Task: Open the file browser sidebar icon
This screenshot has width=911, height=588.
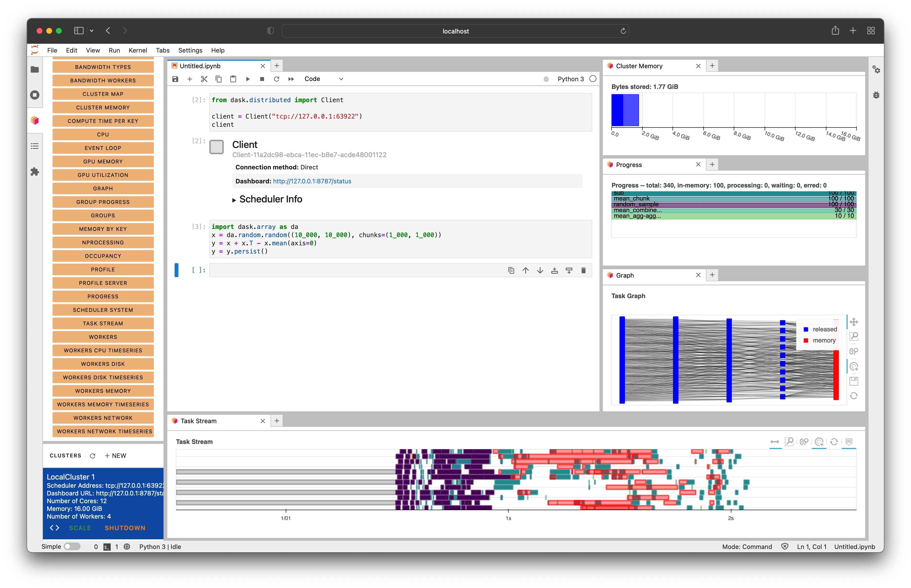Action: (x=35, y=69)
